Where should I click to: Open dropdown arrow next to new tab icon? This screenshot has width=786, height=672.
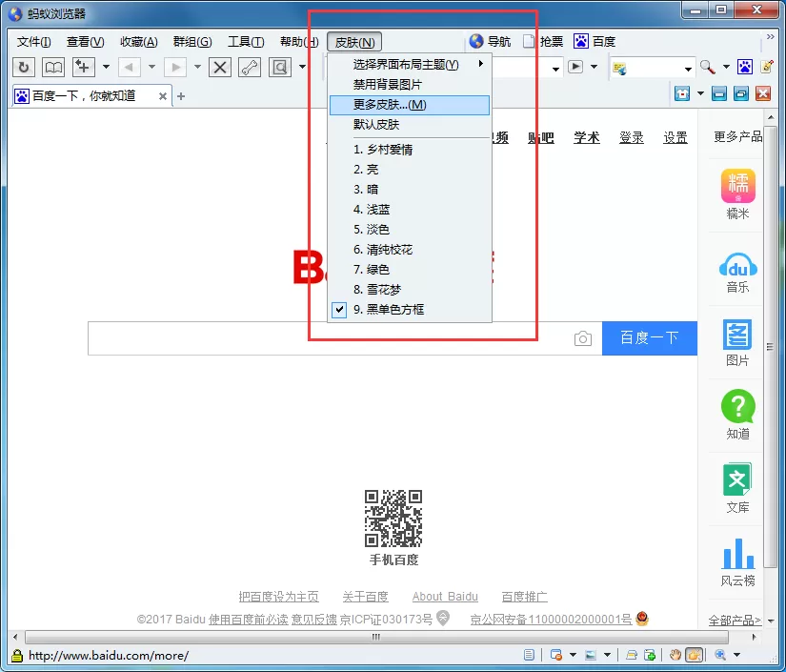[x=106, y=67]
